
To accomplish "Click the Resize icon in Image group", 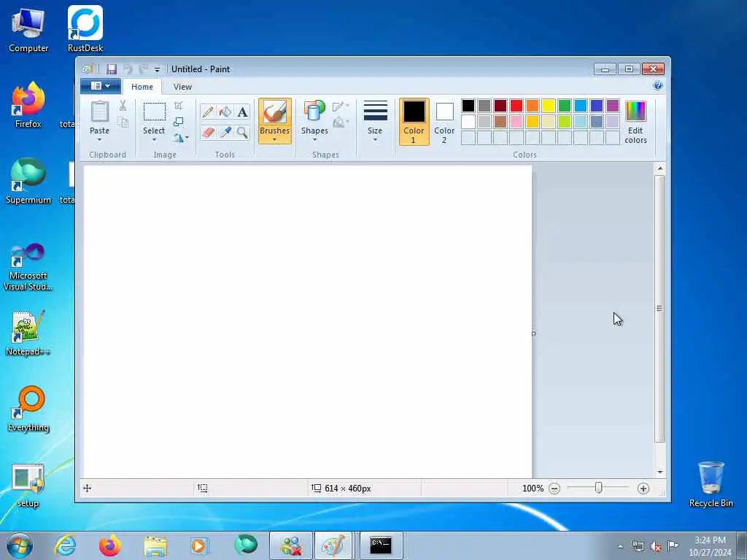I will coord(179,122).
